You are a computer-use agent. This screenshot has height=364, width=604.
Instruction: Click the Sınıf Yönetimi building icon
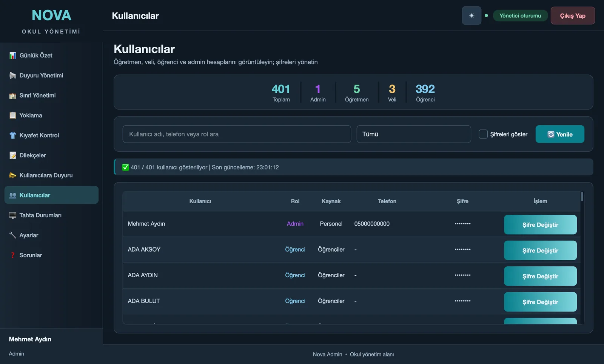pyautogui.click(x=12, y=95)
